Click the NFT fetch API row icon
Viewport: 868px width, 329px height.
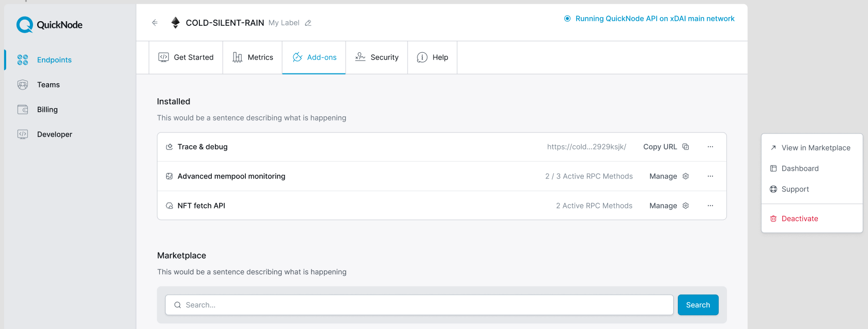click(169, 206)
